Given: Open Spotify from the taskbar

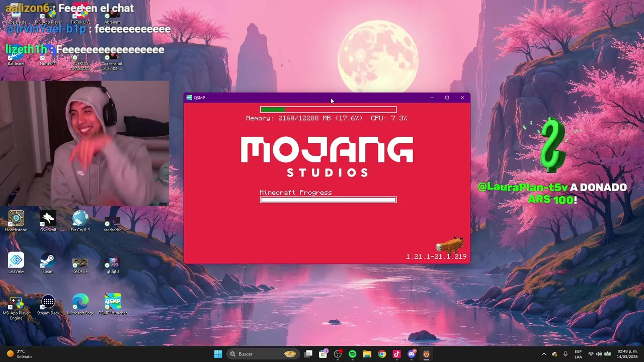Looking at the screenshot, I should tap(352, 354).
